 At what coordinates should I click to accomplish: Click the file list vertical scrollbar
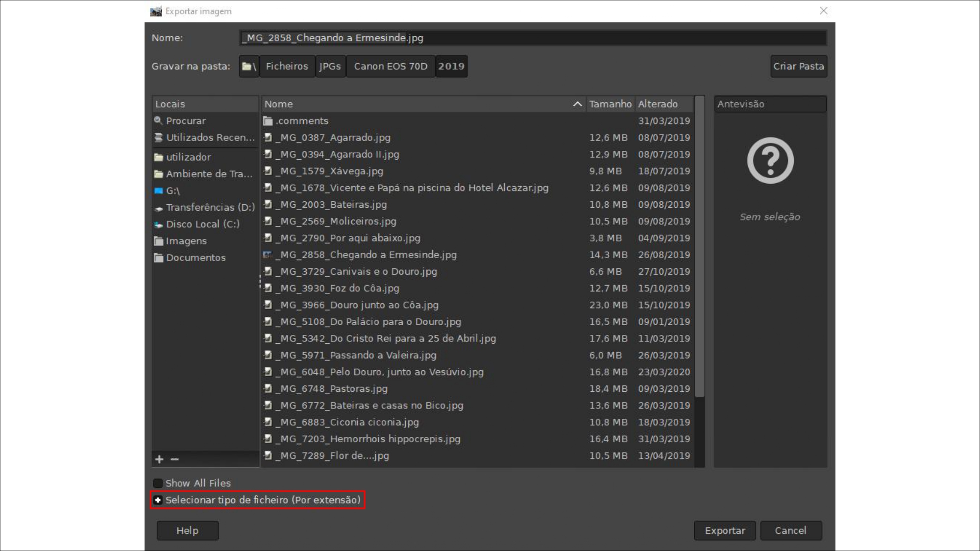coord(700,245)
